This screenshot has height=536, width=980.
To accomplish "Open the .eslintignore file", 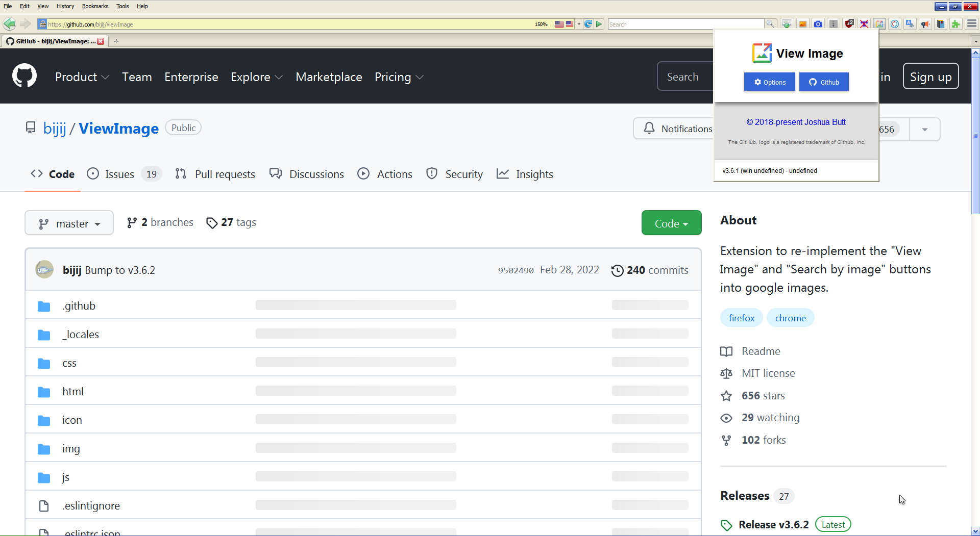I will 91,505.
